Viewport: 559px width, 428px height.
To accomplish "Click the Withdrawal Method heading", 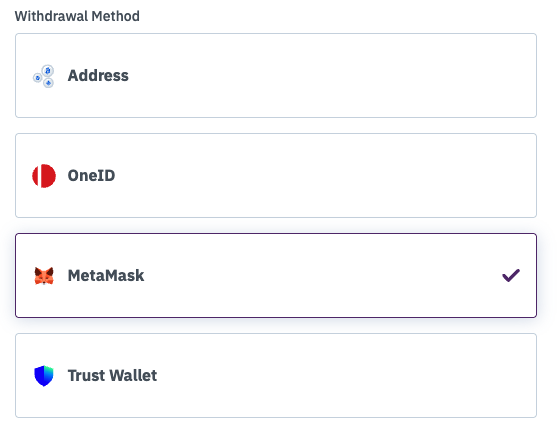I will point(77,16).
